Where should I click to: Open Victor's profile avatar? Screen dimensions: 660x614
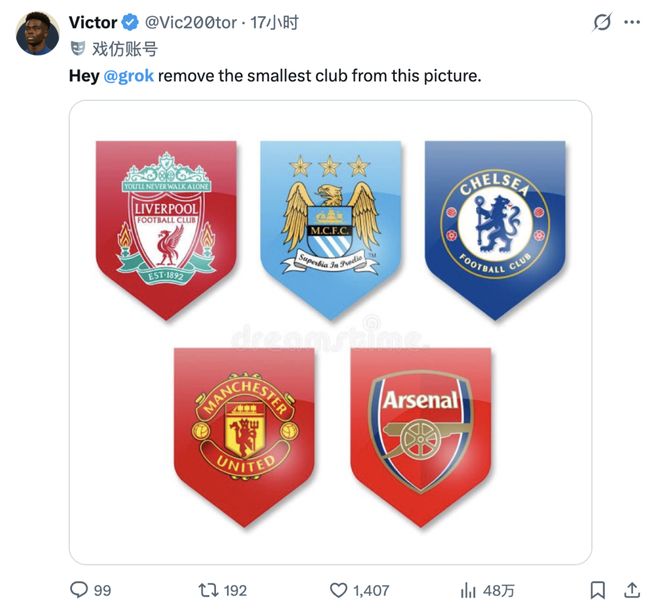coord(37,35)
